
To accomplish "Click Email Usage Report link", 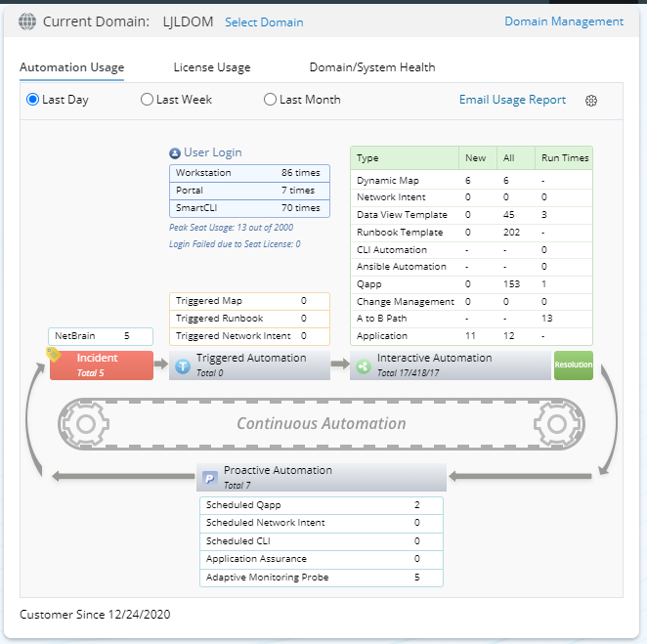I will (x=512, y=100).
